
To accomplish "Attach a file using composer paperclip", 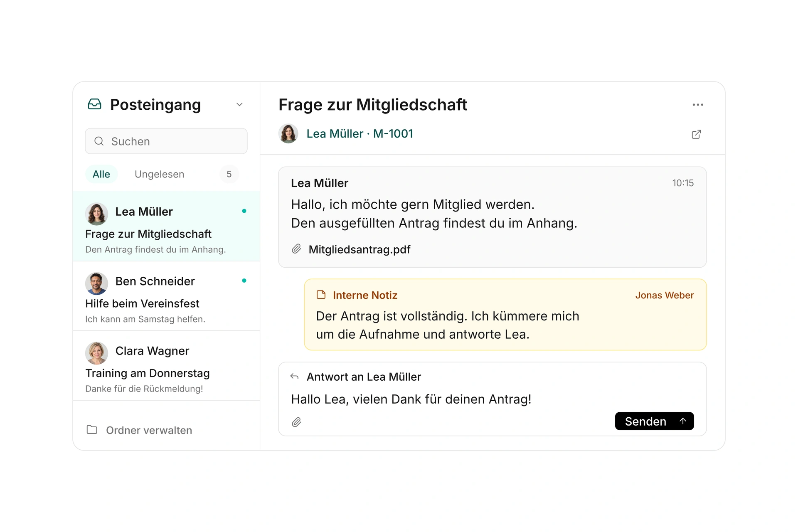I will click(296, 422).
